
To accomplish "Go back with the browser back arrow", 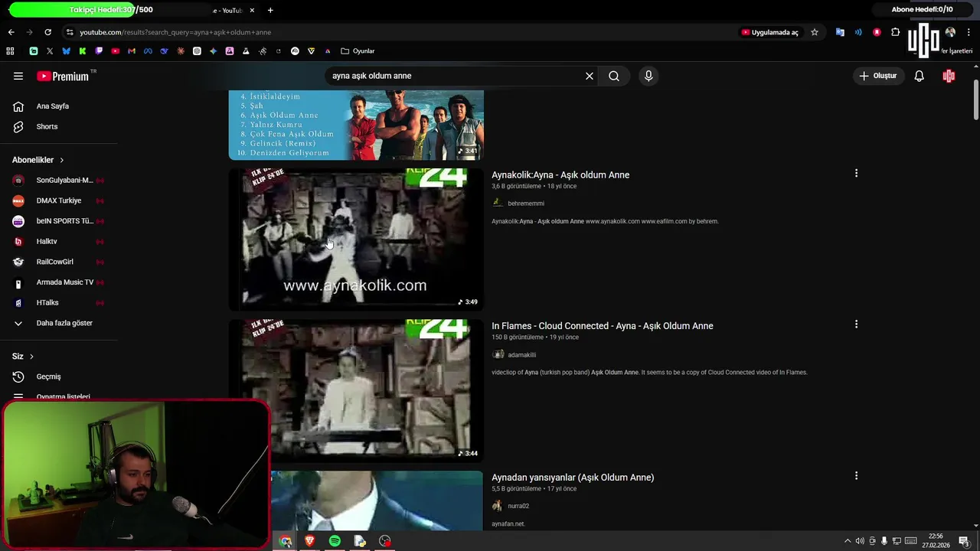I will 11,32.
